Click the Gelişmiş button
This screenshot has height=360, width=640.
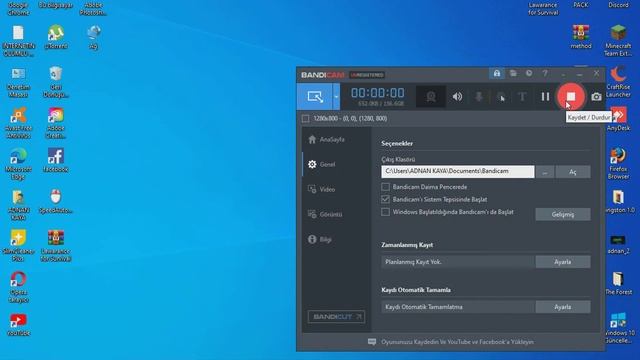point(563,214)
